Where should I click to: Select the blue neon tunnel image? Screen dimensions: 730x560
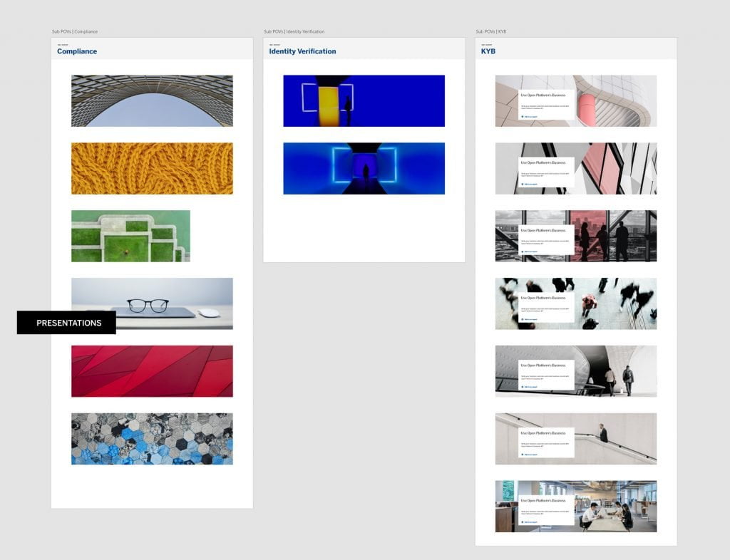(364, 168)
